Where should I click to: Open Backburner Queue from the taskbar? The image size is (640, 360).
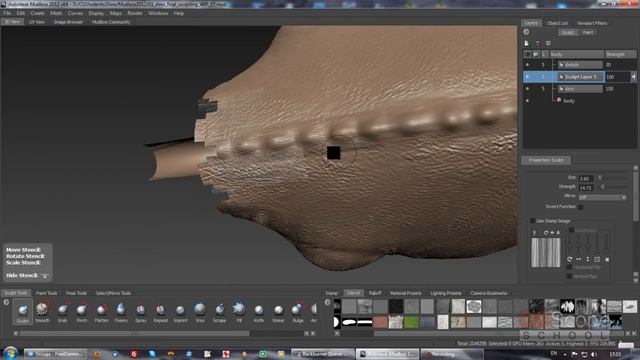tap(323, 354)
